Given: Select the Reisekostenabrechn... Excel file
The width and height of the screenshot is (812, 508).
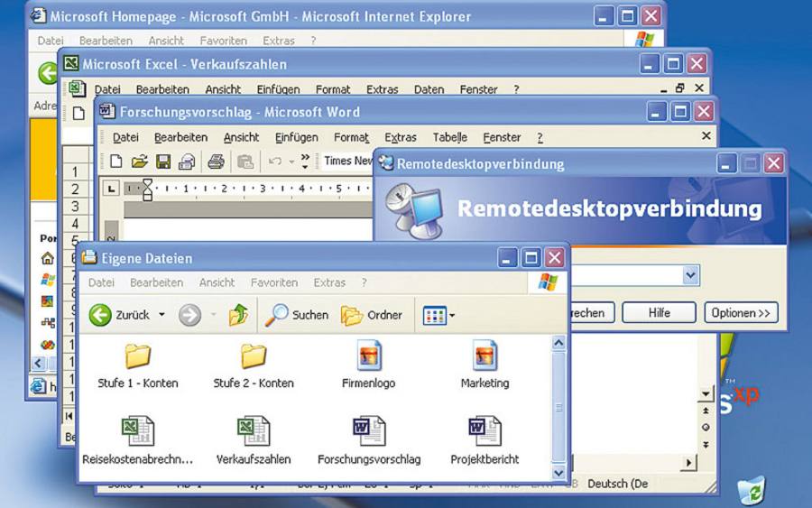Looking at the screenshot, I should 138,441.
